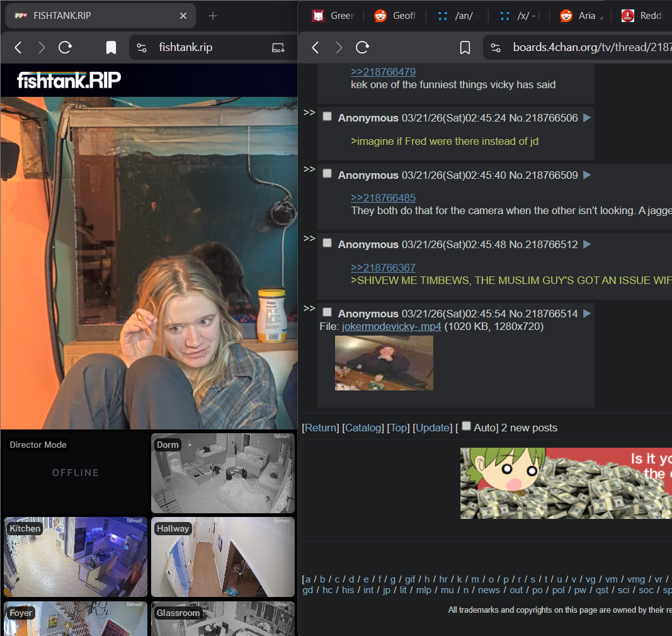
Task: Click the money banner advertisement
Action: point(566,484)
